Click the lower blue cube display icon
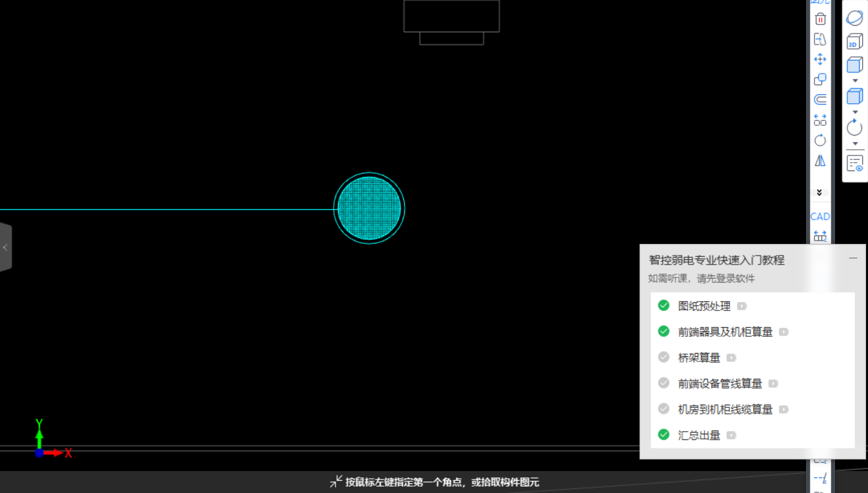 pos(855,97)
